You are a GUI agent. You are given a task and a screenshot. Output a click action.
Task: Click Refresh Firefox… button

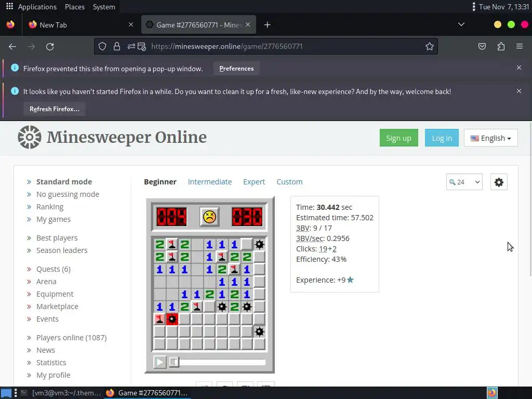tap(54, 109)
